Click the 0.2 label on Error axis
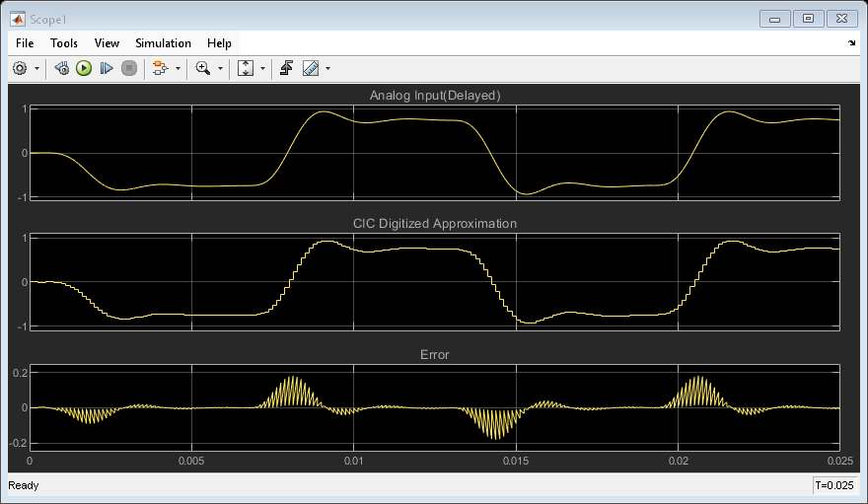Viewport: 868px width, 504px height. [x=21, y=373]
